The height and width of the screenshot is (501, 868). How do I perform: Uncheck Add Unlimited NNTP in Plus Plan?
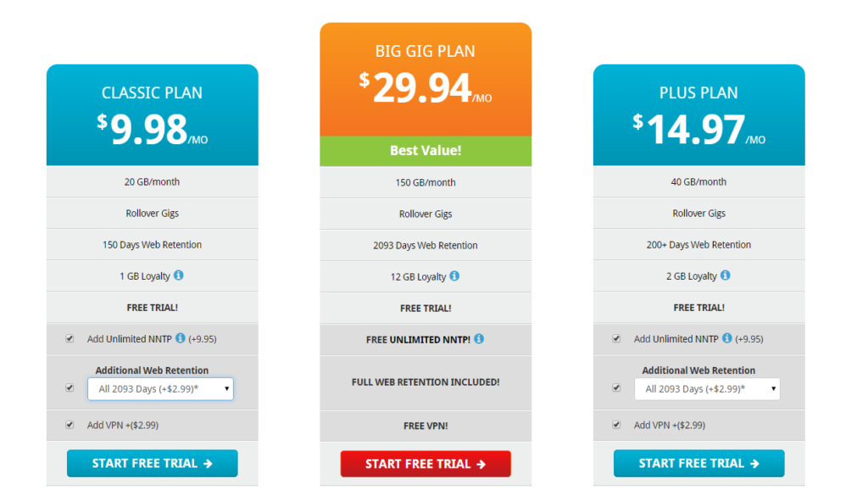tap(616, 338)
